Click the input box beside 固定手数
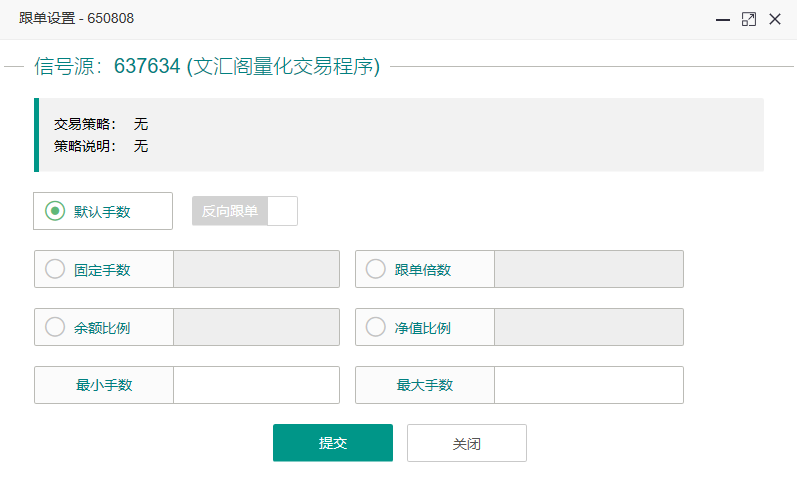Image resolution: width=797 pixels, height=501 pixels. [256, 269]
